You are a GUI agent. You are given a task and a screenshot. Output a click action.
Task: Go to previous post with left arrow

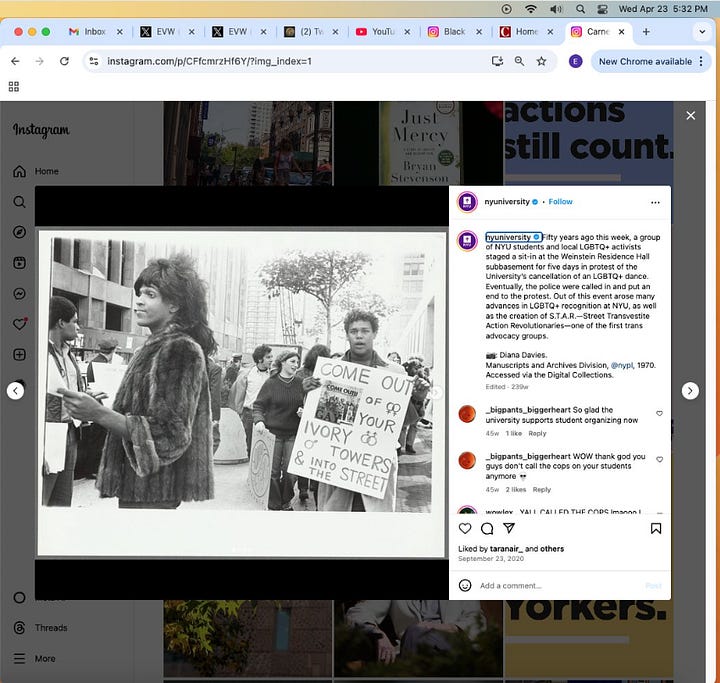point(16,391)
